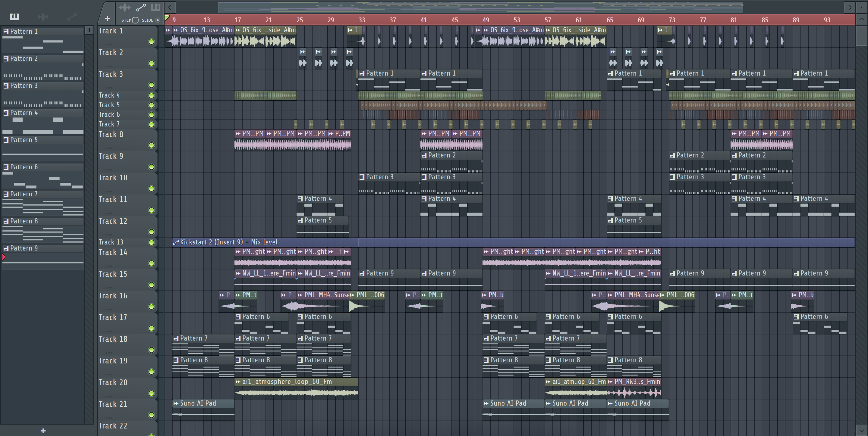Click the add pattern plus at the picker bottom
This screenshot has width=868, height=436.
click(x=43, y=431)
